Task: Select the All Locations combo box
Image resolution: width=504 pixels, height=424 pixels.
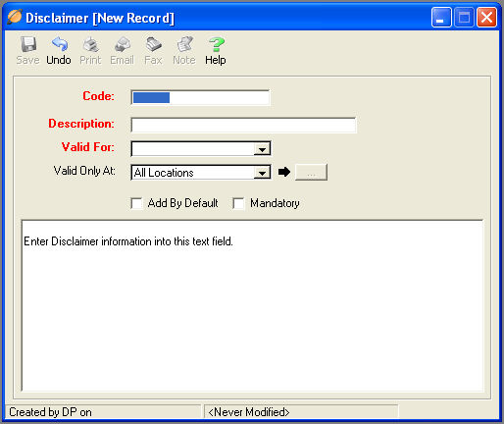Action: point(201,173)
